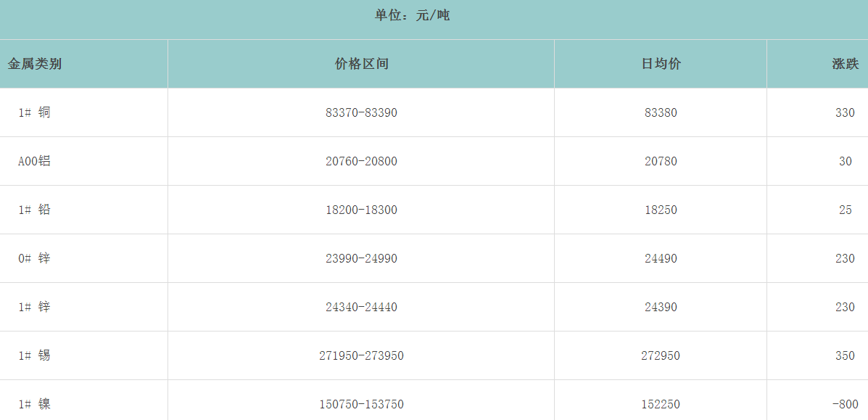Click the 价格区间 column header

point(361,64)
